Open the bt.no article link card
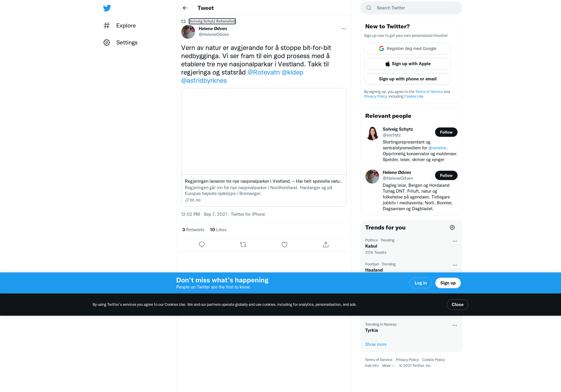 264,147
